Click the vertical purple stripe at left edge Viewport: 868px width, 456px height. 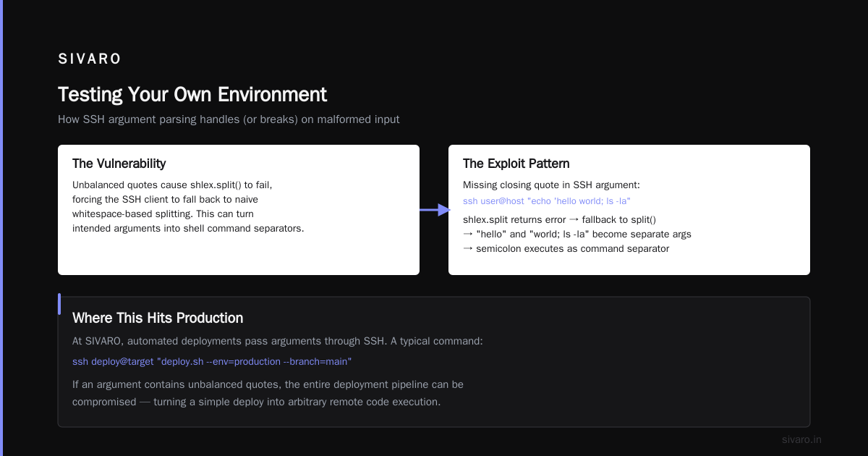pyautogui.click(x=1, y=228)
